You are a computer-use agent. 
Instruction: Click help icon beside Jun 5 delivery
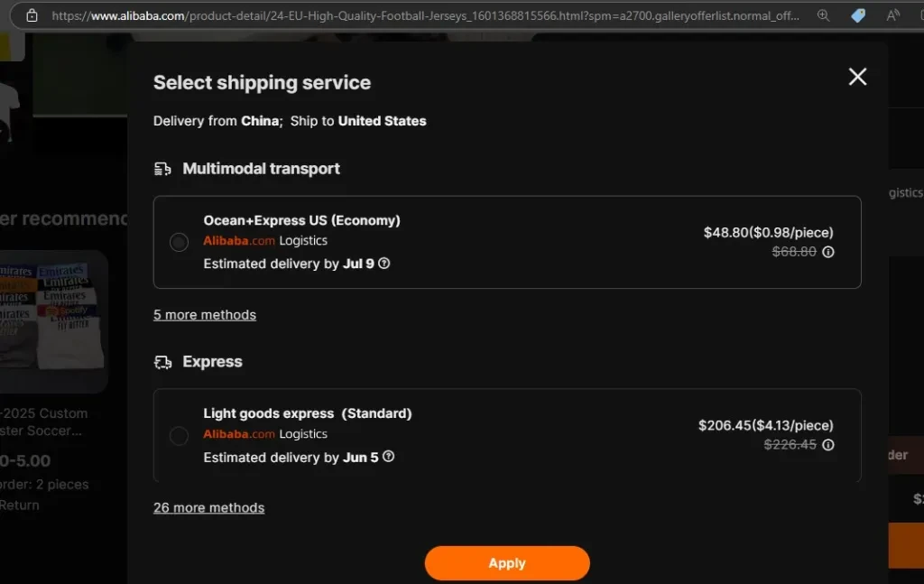388,457
